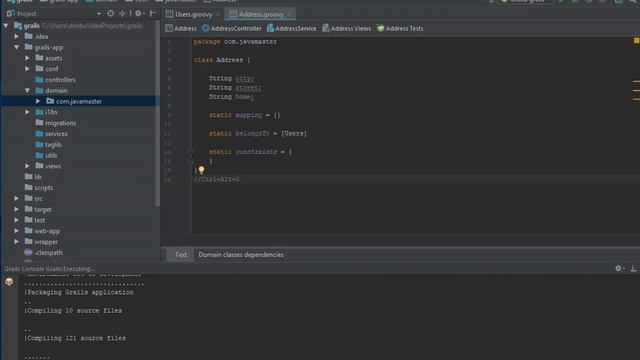Click the scroll-from-source target icon in Project panel
The height and width of the screenshot is (360, 640).
111,13
